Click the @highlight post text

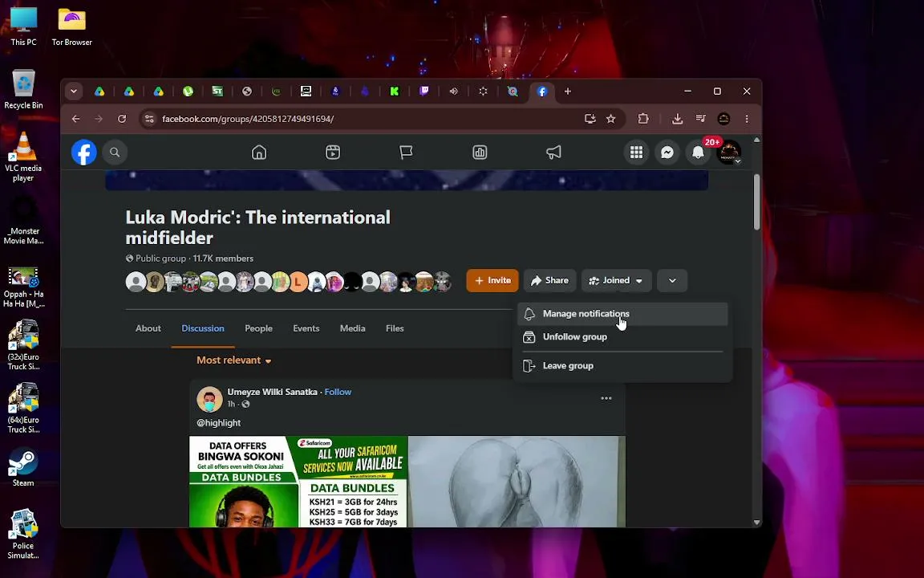[x=219, y=423]
